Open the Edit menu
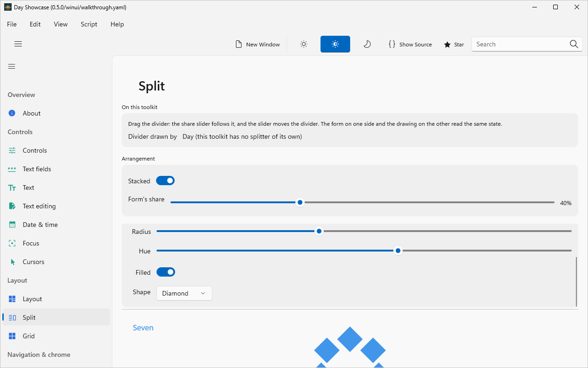Screen dimensions: 588x368 click(35, 24)
